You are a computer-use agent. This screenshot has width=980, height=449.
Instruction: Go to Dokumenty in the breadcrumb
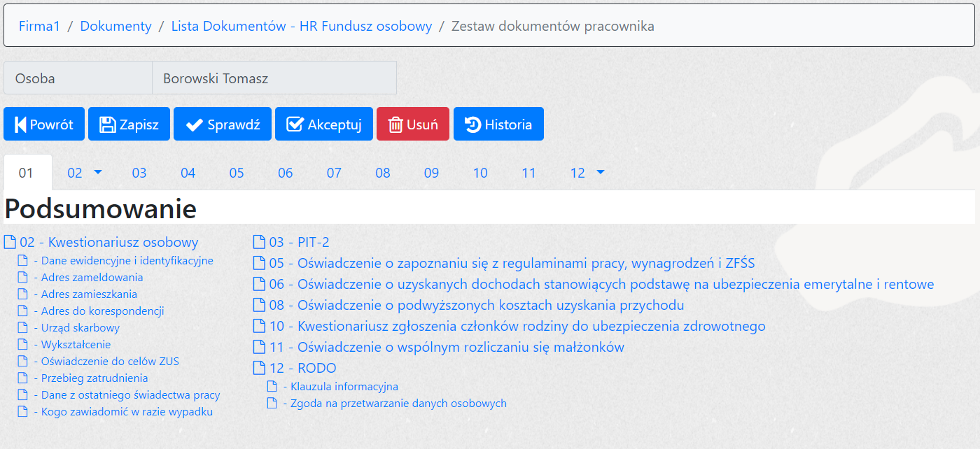(115, 27)
